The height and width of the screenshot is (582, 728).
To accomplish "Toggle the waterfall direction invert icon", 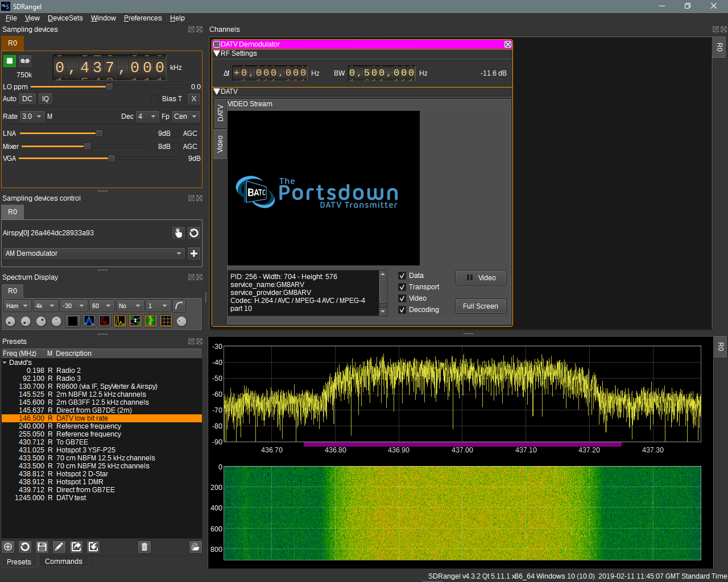I will pyautogui.click(x=135, y=321).
